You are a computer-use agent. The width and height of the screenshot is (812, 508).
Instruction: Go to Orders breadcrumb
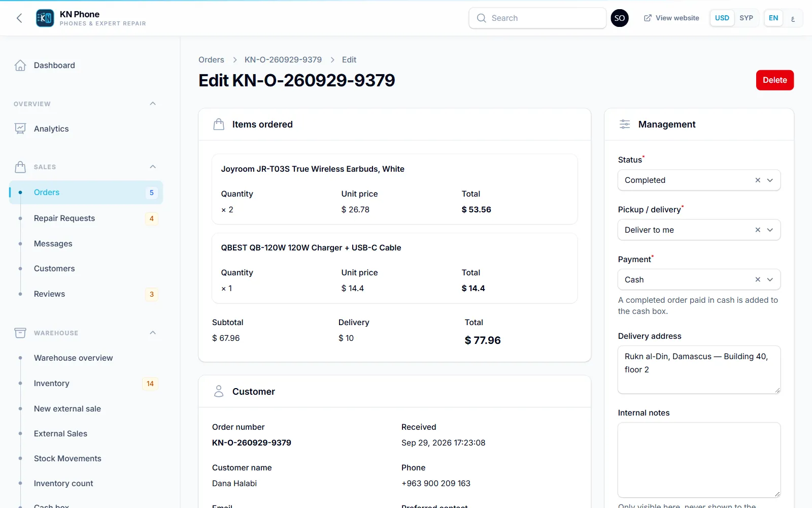[x=211, y=60]
